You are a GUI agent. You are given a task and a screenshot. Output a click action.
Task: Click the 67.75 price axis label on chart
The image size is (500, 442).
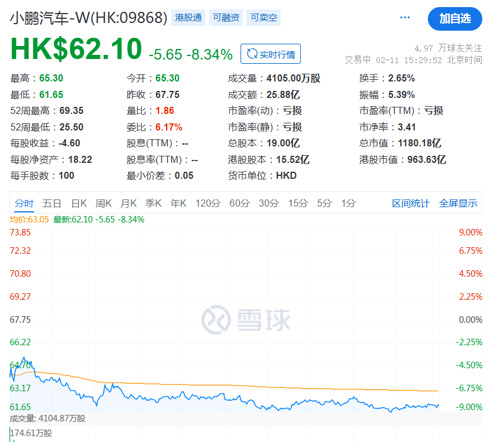[x=20, y=320]
